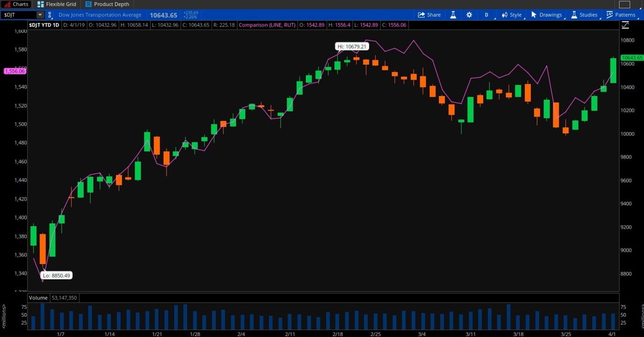Click the comparison C: 1556.06 close value
Viewport: 644px width, 337px height.
pyautogui.click(x=394, y=25)
